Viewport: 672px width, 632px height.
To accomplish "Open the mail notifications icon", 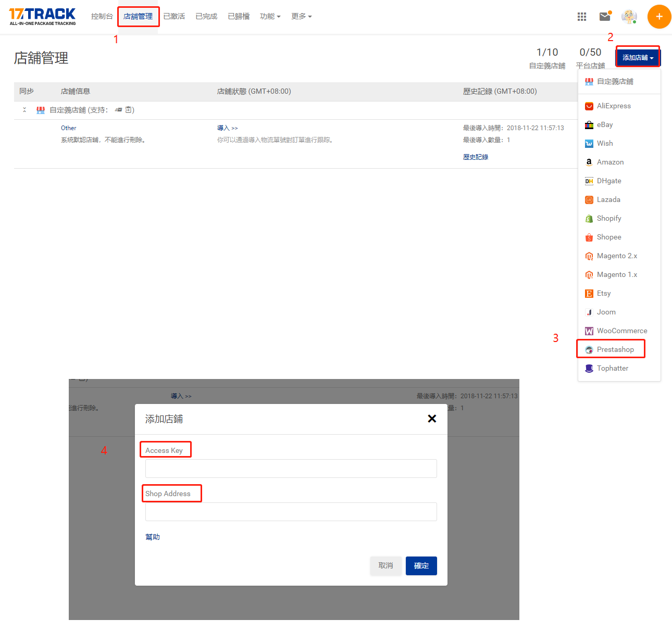I will coord(605,17).
